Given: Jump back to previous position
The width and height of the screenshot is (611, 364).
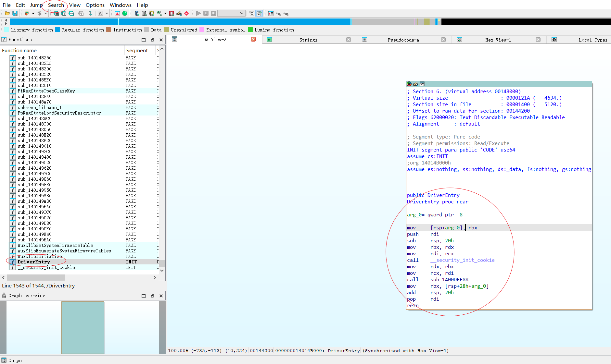Looking at the screenshot, I should point(27,13).
